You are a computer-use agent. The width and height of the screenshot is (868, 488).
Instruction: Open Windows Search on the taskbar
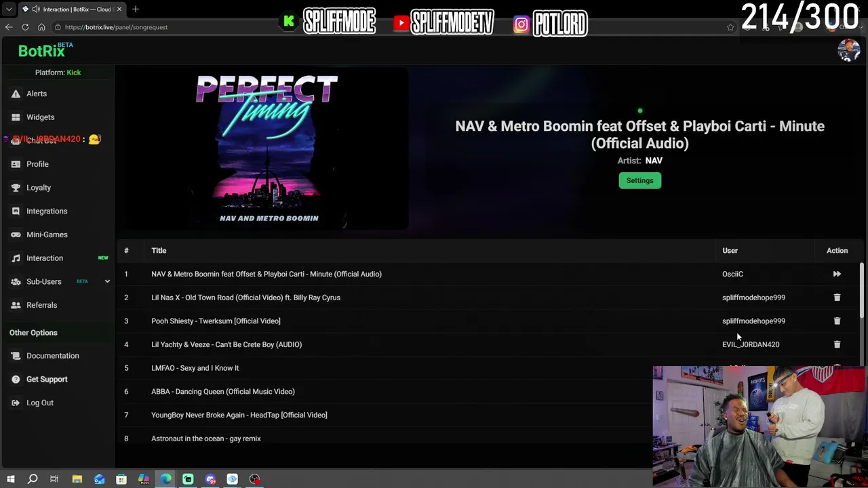point(33,479)
